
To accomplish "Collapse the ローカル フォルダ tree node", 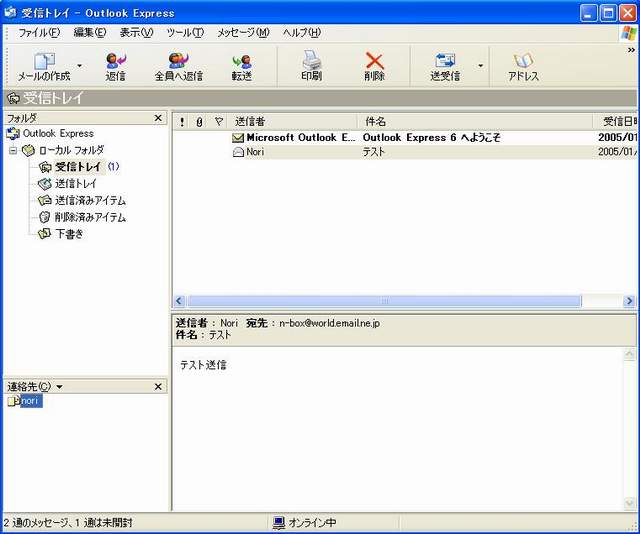I will pos(13,150).
